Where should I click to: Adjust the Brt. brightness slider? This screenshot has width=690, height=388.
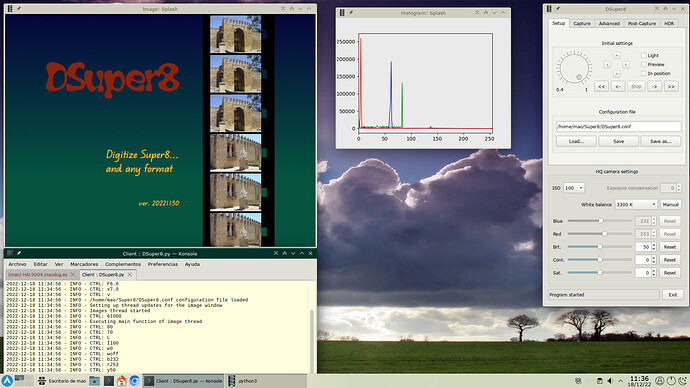coord(600,247)
